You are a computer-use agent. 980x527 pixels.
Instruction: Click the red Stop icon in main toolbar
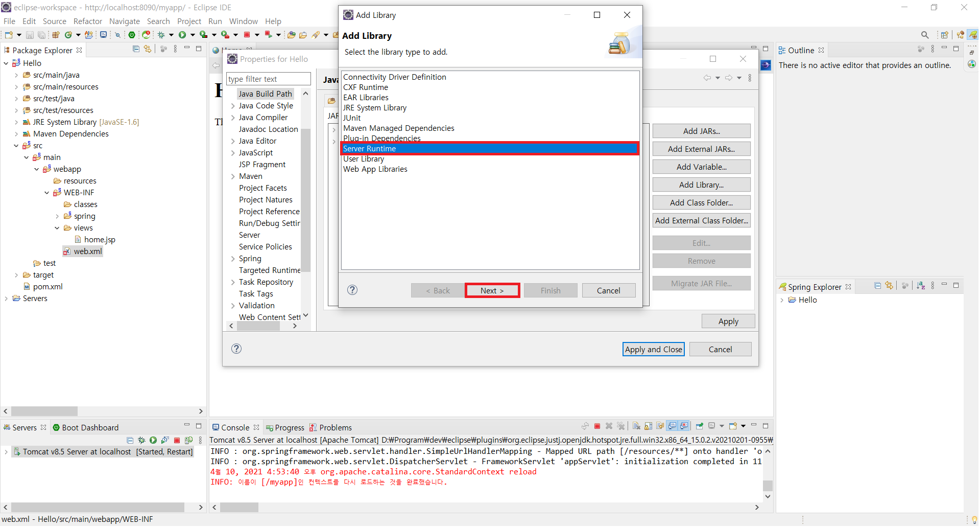[247, 35]
